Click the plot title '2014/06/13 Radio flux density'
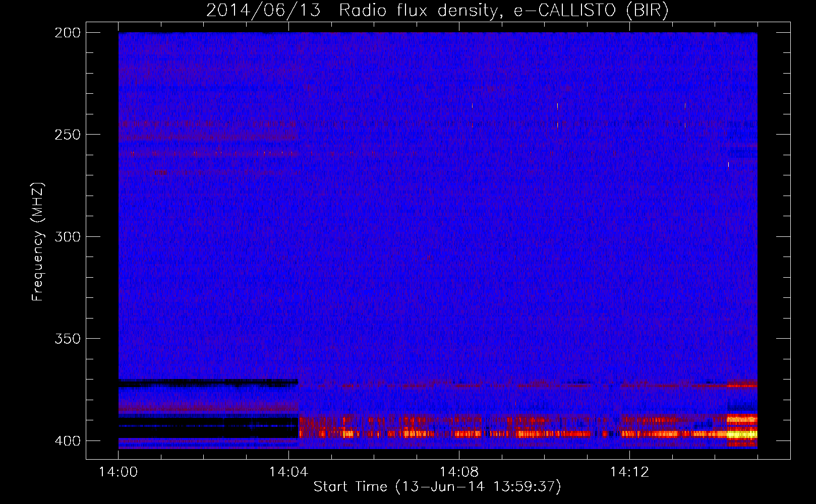 point(437,10)
